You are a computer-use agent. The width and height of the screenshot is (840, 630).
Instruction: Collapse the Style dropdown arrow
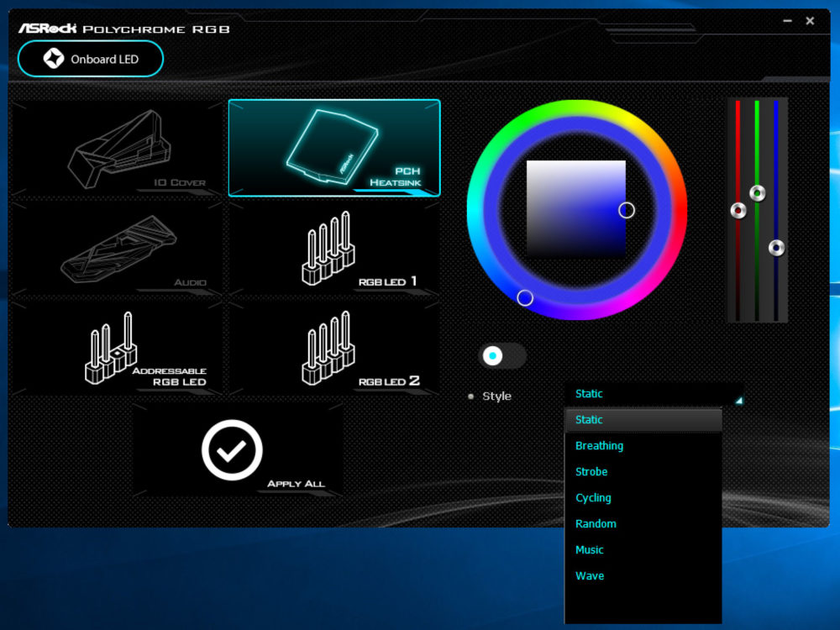pos(738,400)
